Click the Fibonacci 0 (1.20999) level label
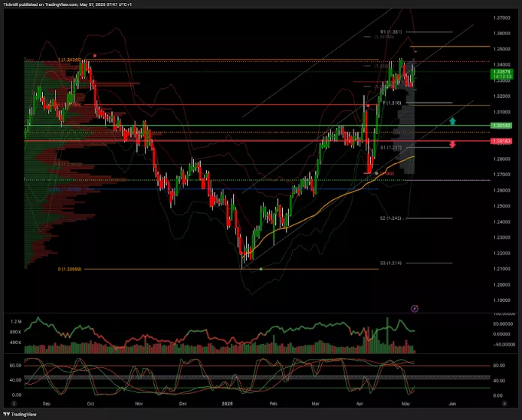The height and width of the screenshot is (420, 522). point(69,269)
